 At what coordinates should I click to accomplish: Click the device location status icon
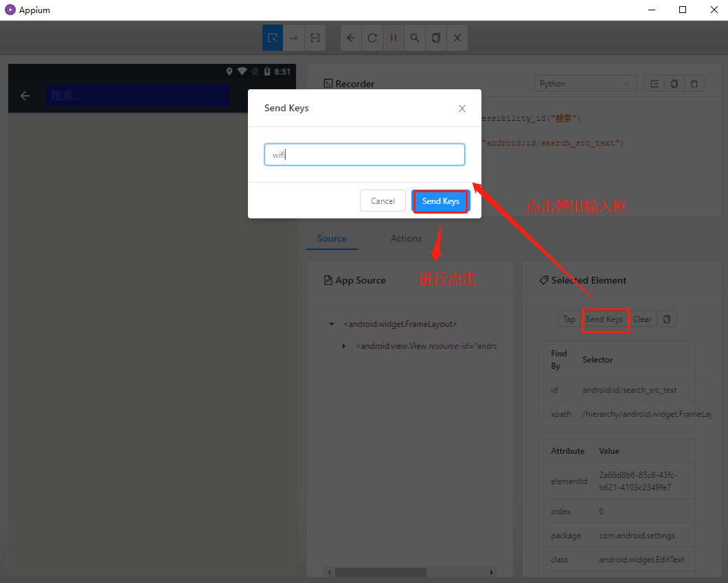click(229, 71)
